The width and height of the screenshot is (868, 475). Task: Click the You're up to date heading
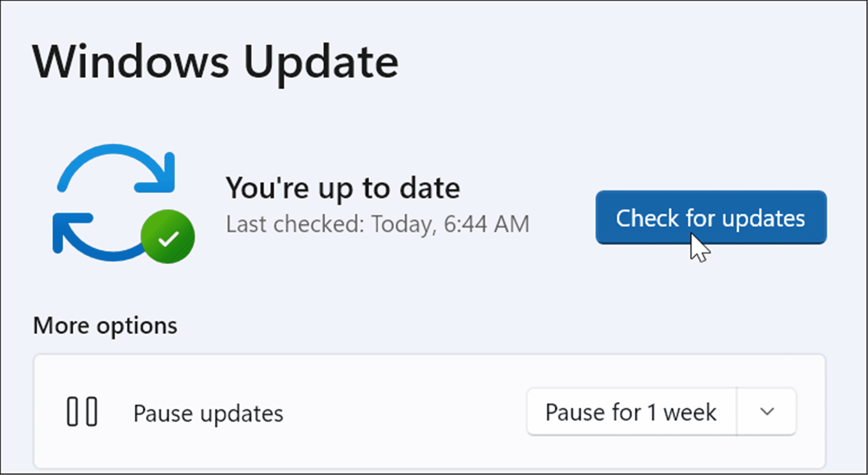[x=344, y=187]
